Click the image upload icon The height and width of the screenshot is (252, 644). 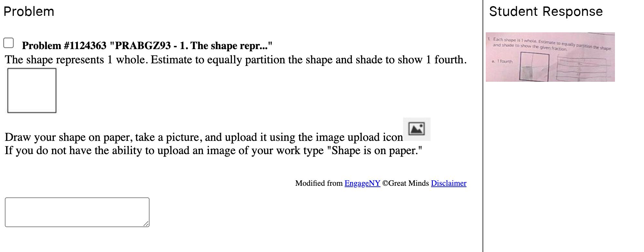tap(416, 129)
